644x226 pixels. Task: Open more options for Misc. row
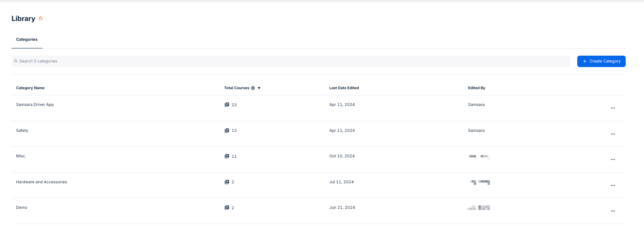click(613, 160)
